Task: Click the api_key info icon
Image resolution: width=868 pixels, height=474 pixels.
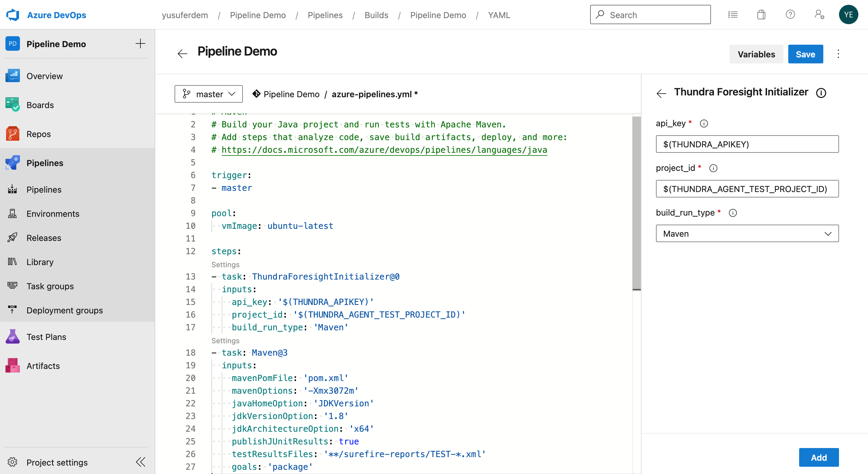Action: tap(704, 124)
